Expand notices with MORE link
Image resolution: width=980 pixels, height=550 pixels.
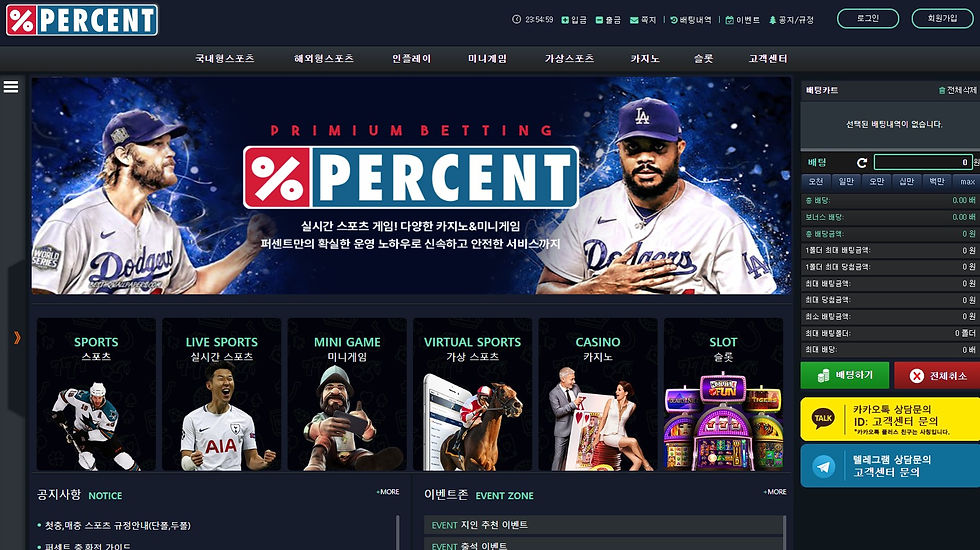tap(388, 492)
